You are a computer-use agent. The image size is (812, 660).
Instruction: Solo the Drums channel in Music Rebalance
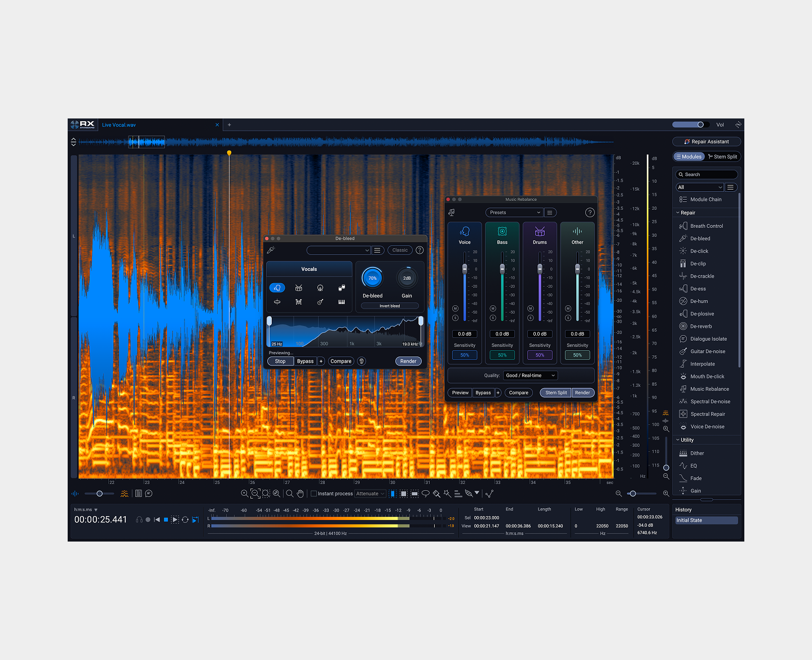tap(531, 318)
